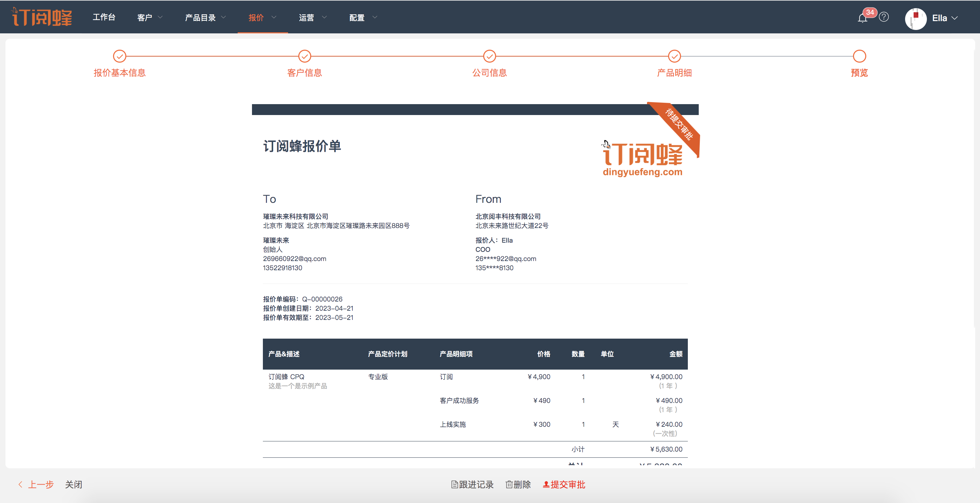Click Ella's user avatar picture
980x503 pixels.
coord(915,18)
